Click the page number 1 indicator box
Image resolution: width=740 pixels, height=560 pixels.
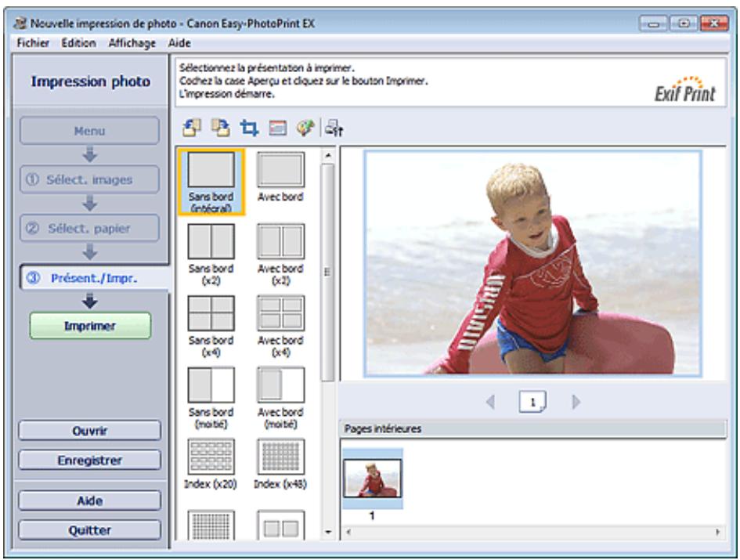(532, 402)
